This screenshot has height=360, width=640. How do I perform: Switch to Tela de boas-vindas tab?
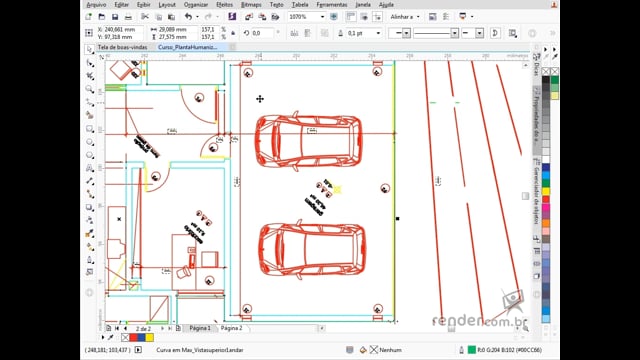tap(122, 47)
